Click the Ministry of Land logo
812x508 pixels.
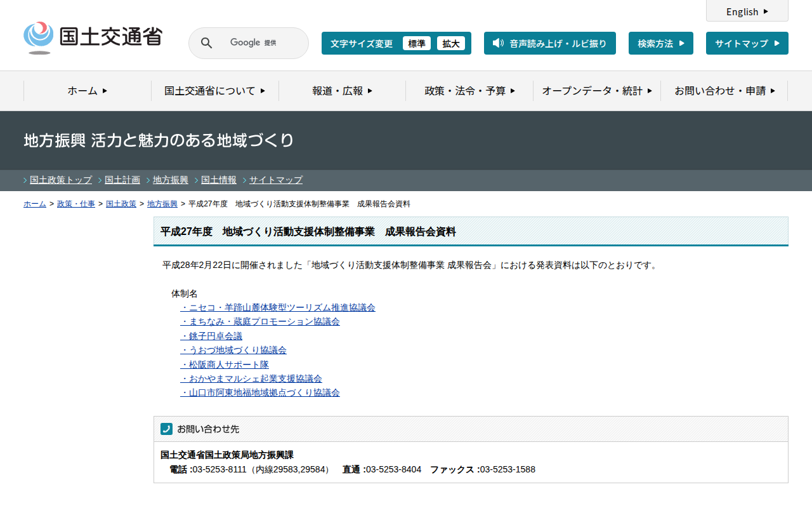93,37
